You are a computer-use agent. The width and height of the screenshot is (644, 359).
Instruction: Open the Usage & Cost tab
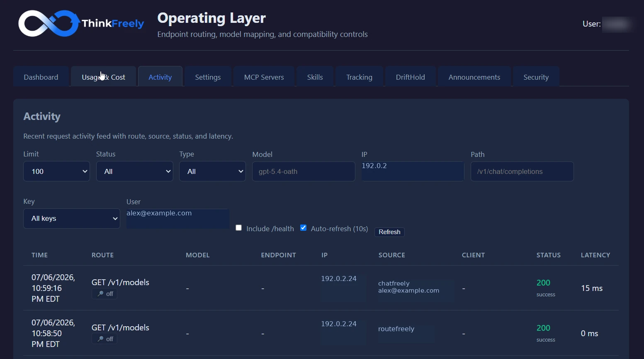tap(104, 77)
